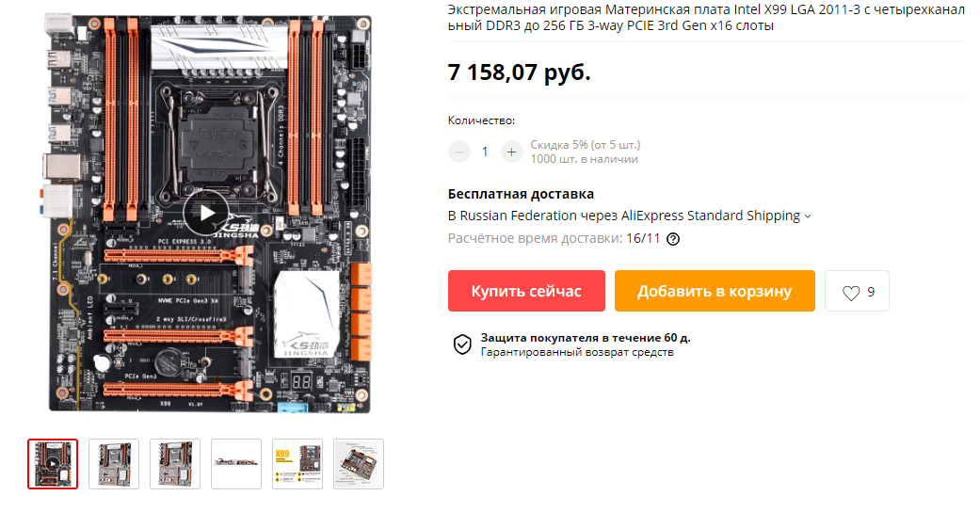Image resolution: width=980 pixels, height=528 pixels.
Task: Select the sixth boxed motherboard thumbnail
Action: pos(359,464)
